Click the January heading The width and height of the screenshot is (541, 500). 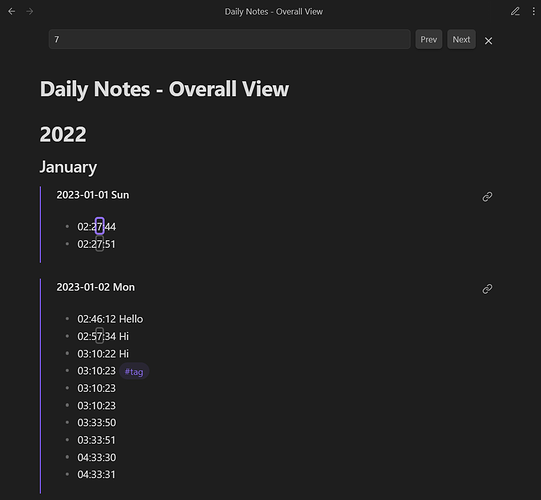pos(68,167)
